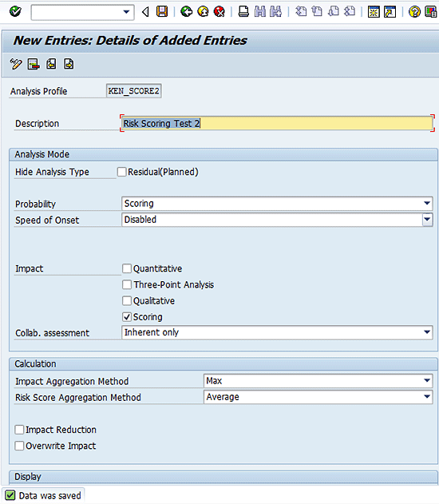
Task: Toggle Display/Change pencil icon
Action: (16, 64)
